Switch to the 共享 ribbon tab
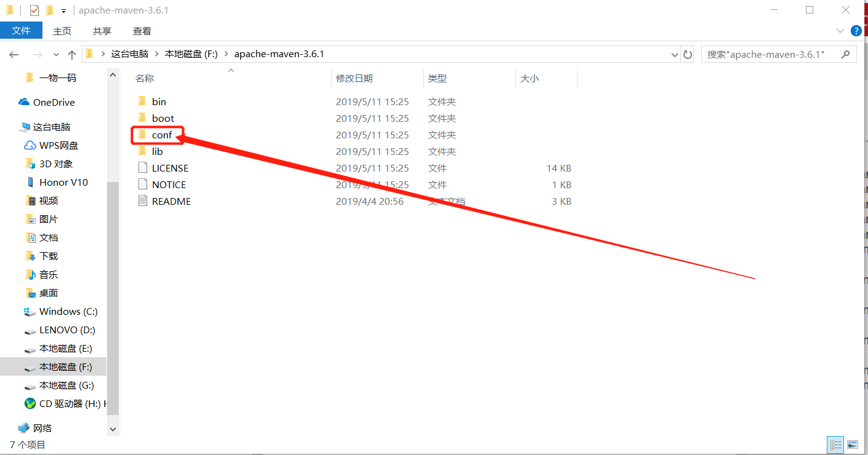Viewport: 868px width, 455px height. 102,30
